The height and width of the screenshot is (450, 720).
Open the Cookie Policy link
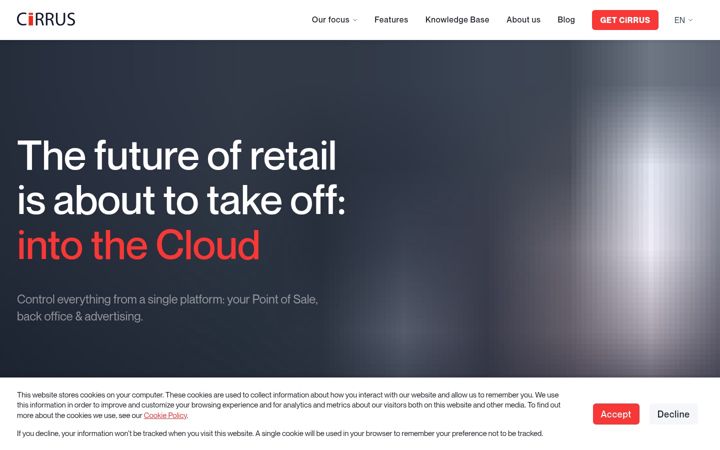click(x=165, y=415)
